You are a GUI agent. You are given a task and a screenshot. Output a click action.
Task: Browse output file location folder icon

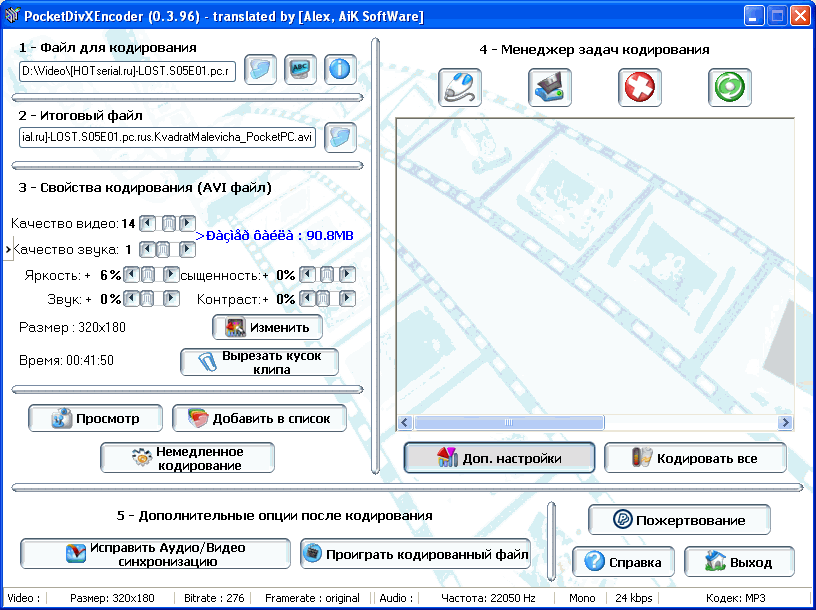(x=340, y=137)
